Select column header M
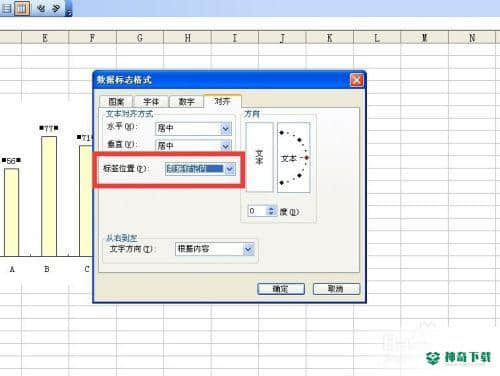The image size is (500, 376). [425, 38]
